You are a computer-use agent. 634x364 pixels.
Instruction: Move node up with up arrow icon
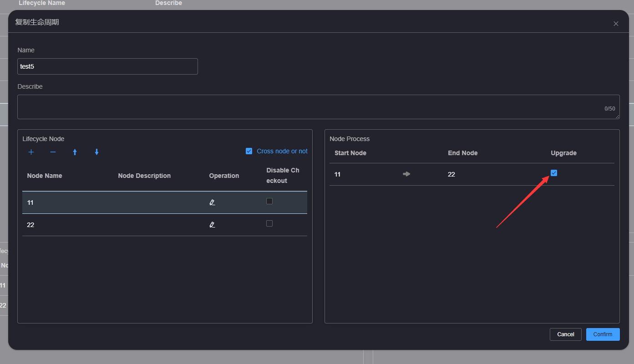[75, 152]
